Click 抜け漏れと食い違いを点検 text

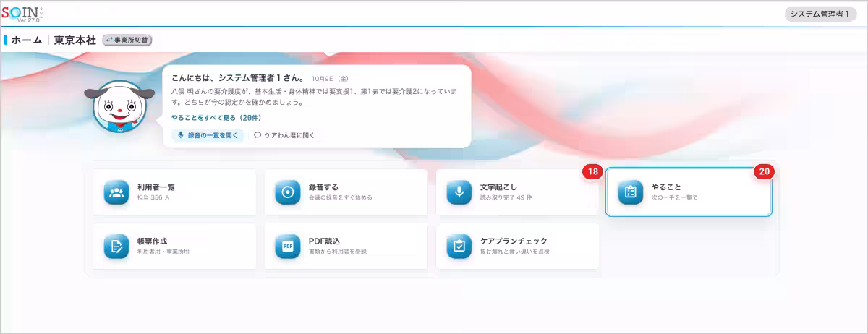(x=515, y=252)
